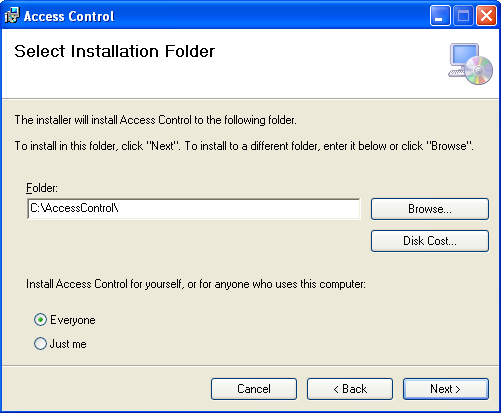Viewport: 501px width, 413px height.
Task: Go to the previous step with Back
Action: [x=350, y=389]
